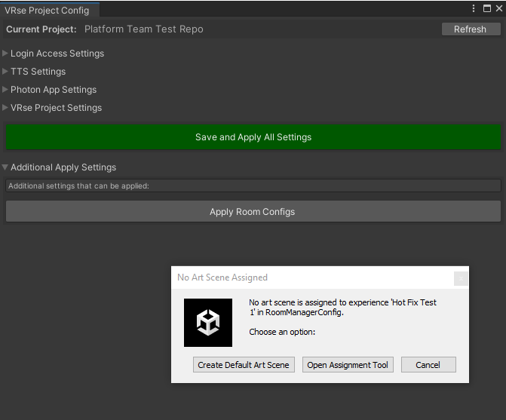Click the Photon App Settings label
506x420 pixels.
click(54, 90)
